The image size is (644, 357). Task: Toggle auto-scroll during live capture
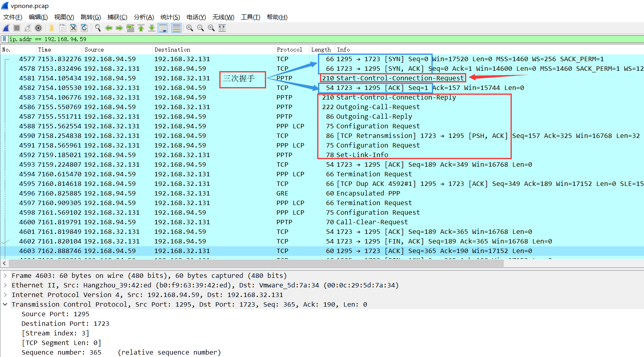click(163, 28)
